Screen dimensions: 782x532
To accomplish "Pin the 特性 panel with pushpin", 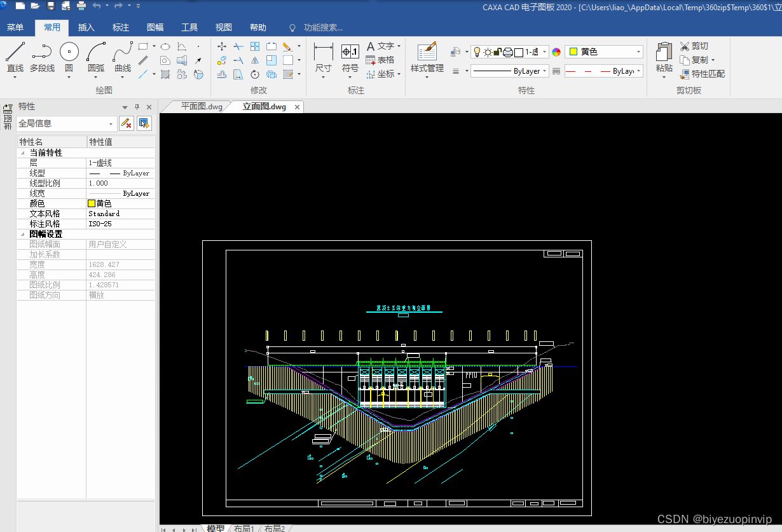I will 137,107.
